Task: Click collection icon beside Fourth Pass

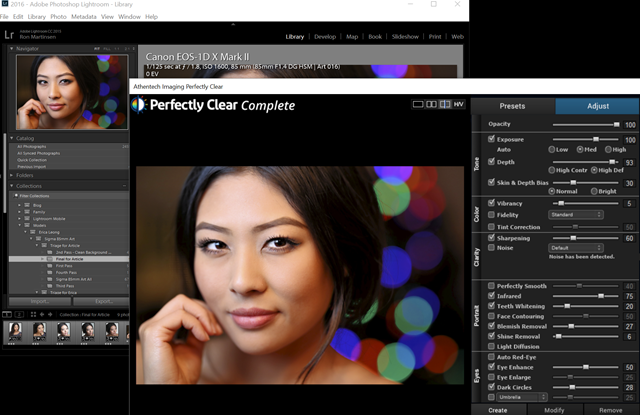Action: (50, 272)
